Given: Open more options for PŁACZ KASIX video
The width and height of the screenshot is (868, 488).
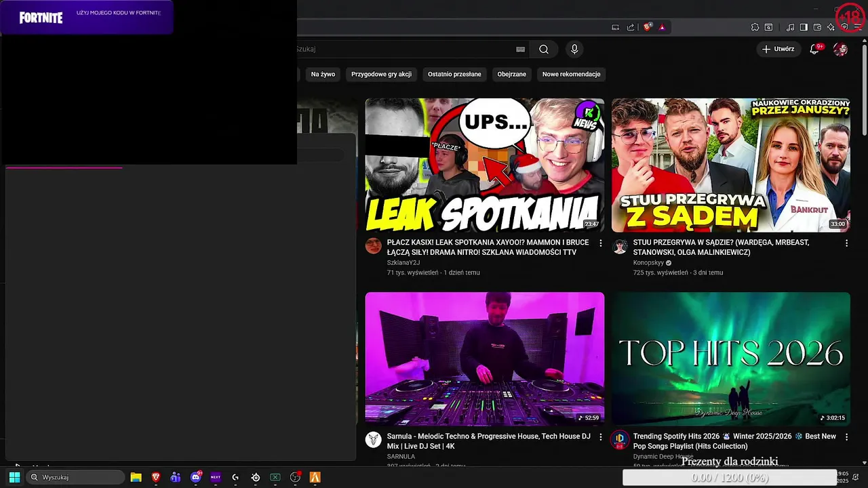Looking at the screenshot, I should [x=600, y=243].
